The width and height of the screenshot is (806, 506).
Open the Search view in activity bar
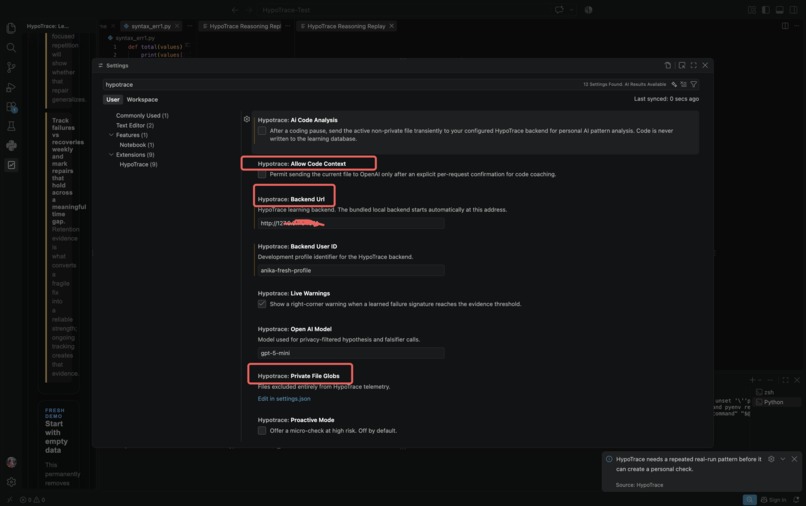coord(11,48)
